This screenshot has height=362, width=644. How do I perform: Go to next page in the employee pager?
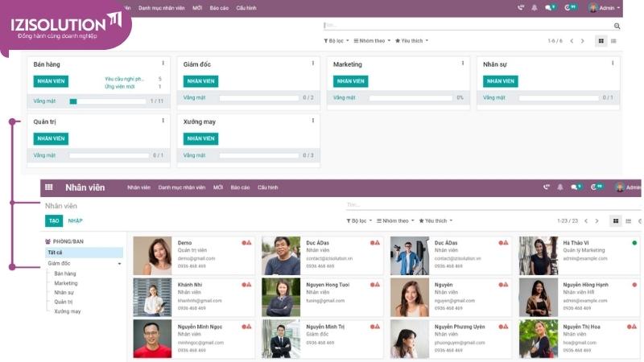coord(597,220)
